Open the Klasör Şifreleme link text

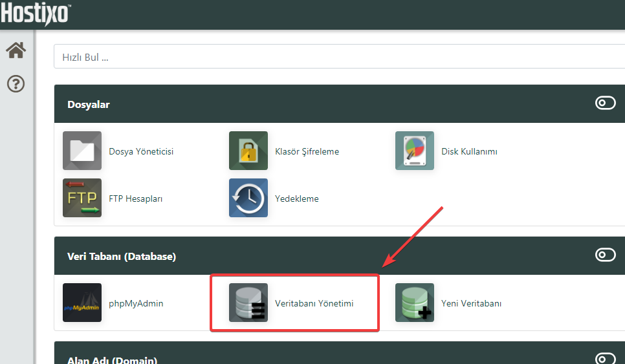[307, 152]
